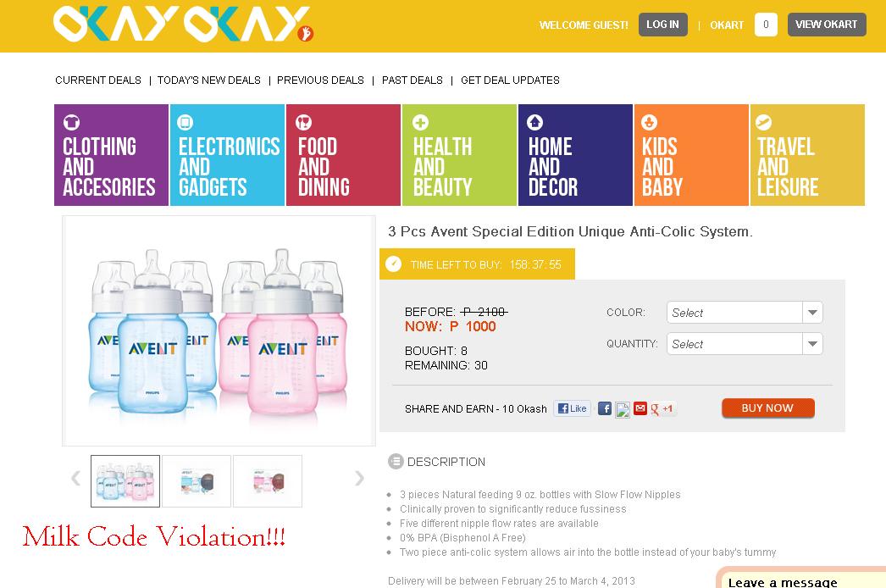Click the Log In button
This screenshot has width=886, height=588.
(662, 25)
